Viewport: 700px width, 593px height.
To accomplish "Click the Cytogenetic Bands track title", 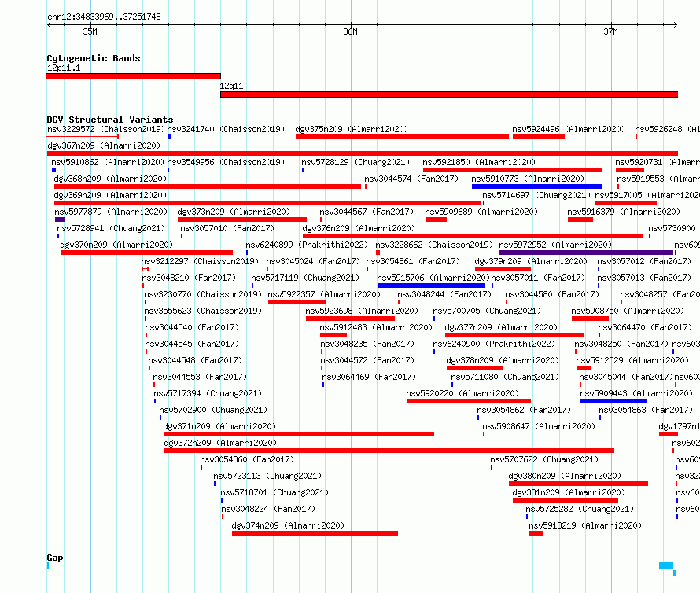I will [94, 58].
